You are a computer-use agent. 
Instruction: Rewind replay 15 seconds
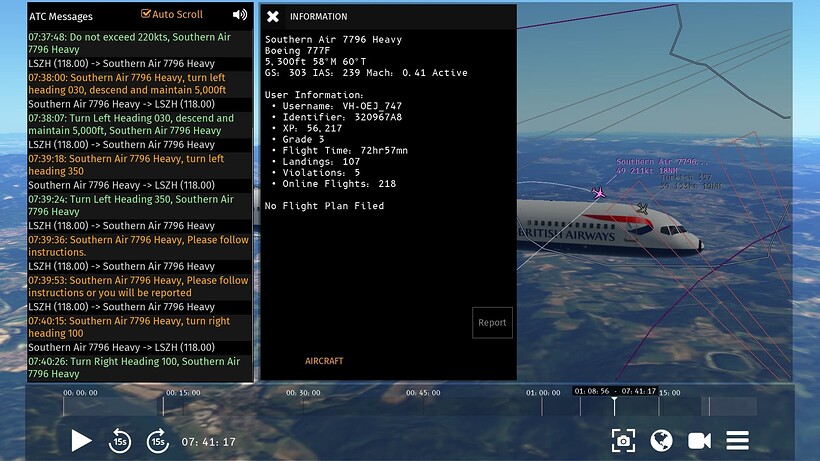coord(120,441)
